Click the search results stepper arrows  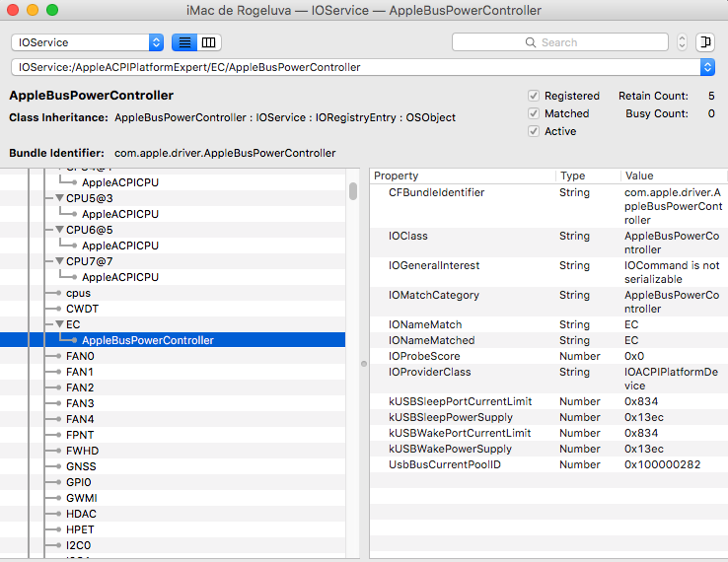pyautogui.click(x=682, y=42)
